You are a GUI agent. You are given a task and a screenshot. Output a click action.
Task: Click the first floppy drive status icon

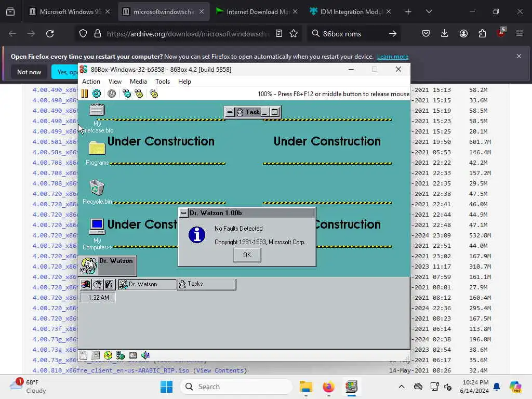tap(83, 355)
